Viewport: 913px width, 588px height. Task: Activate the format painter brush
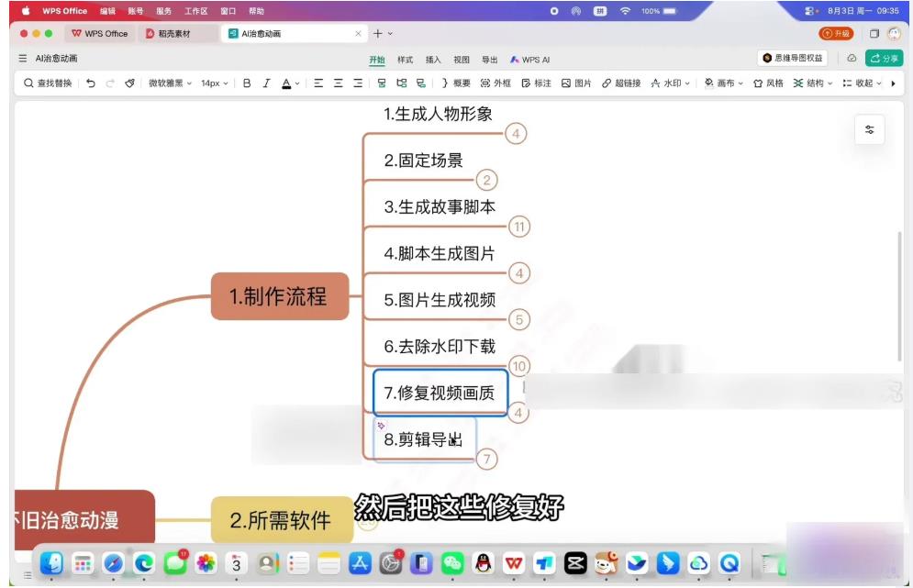(x=130, y=83)
